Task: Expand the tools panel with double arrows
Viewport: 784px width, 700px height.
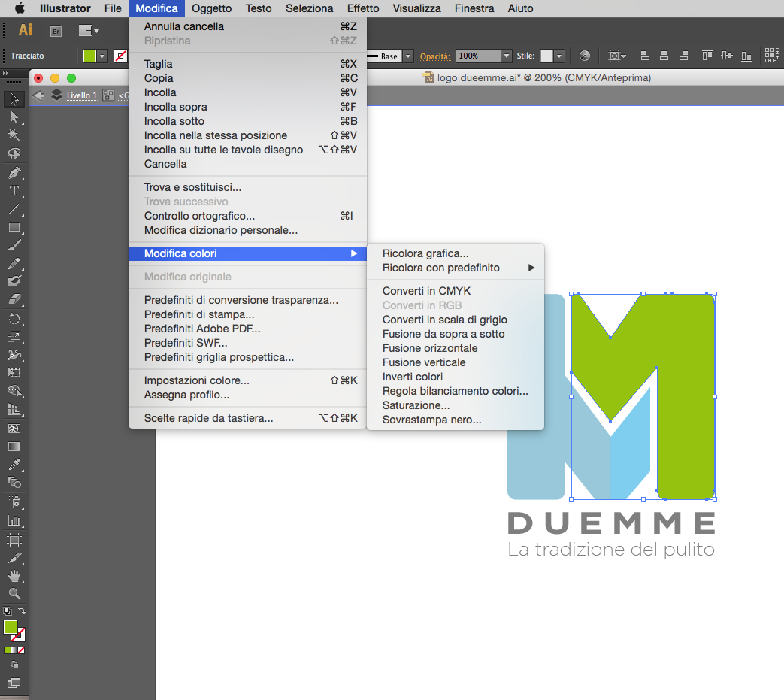Action: click(5, 73)
